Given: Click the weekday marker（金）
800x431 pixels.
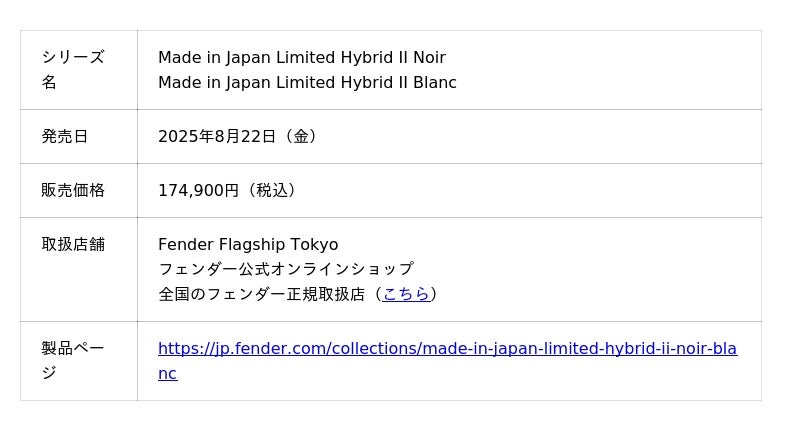Looking at the screenshot, I should pyautogui.click(x=301, y=136).
